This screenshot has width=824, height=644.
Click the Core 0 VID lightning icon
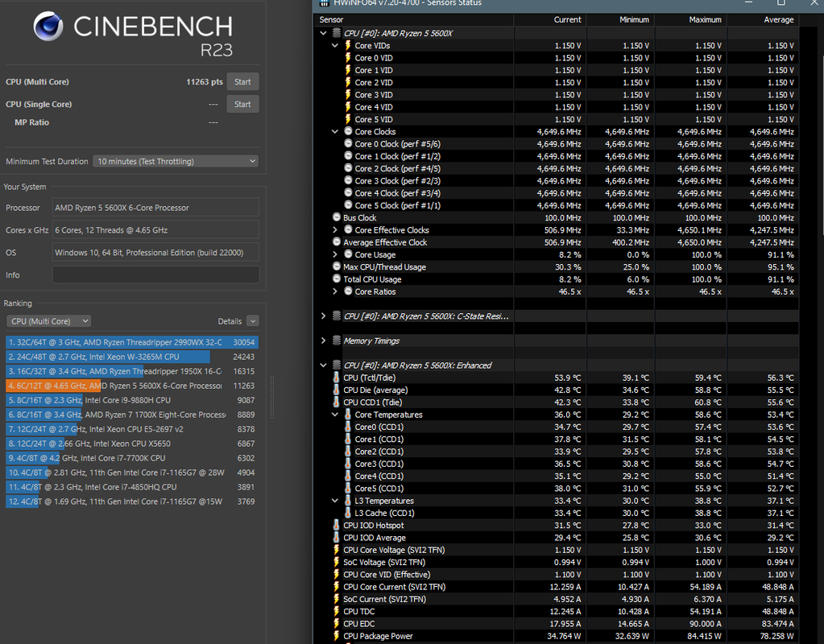point(348,58)
